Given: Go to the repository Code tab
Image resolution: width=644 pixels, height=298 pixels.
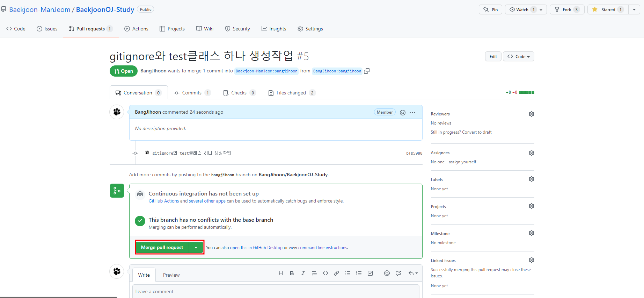Looking at the screenshot, I should coord(16,29).
